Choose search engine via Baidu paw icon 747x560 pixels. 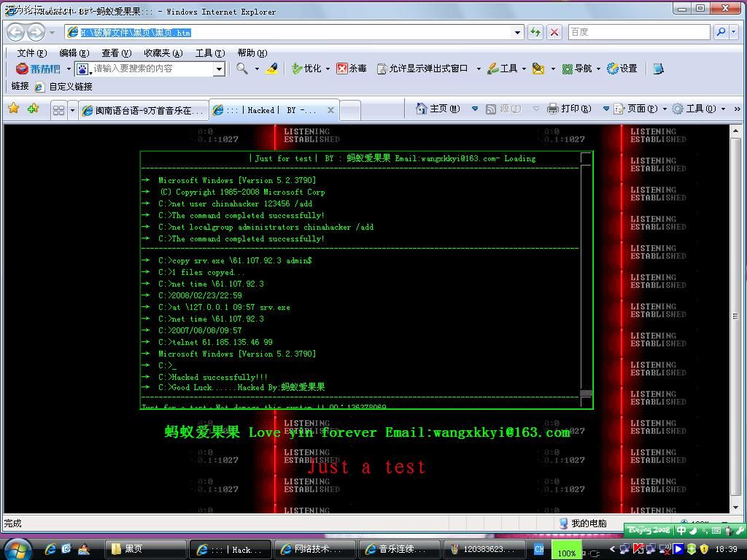click(x=82, y=69)
